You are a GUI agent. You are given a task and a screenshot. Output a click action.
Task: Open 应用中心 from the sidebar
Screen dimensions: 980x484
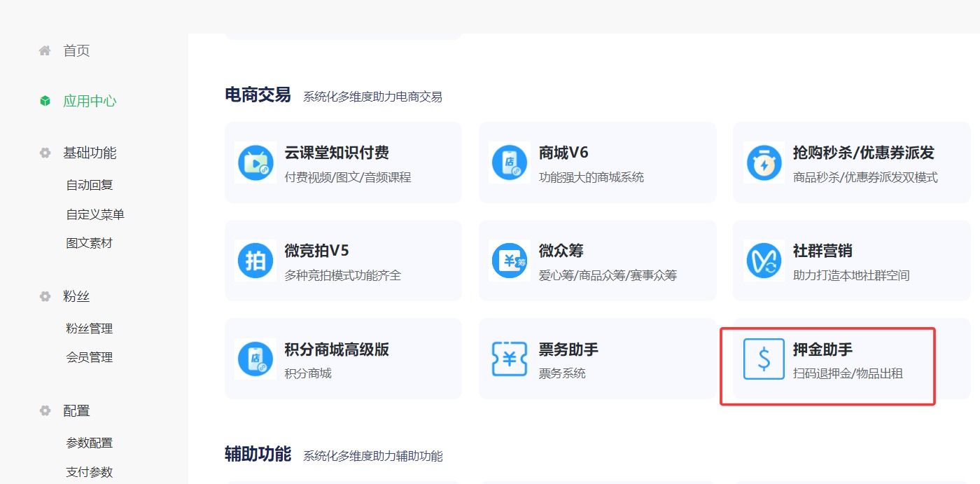90,101
